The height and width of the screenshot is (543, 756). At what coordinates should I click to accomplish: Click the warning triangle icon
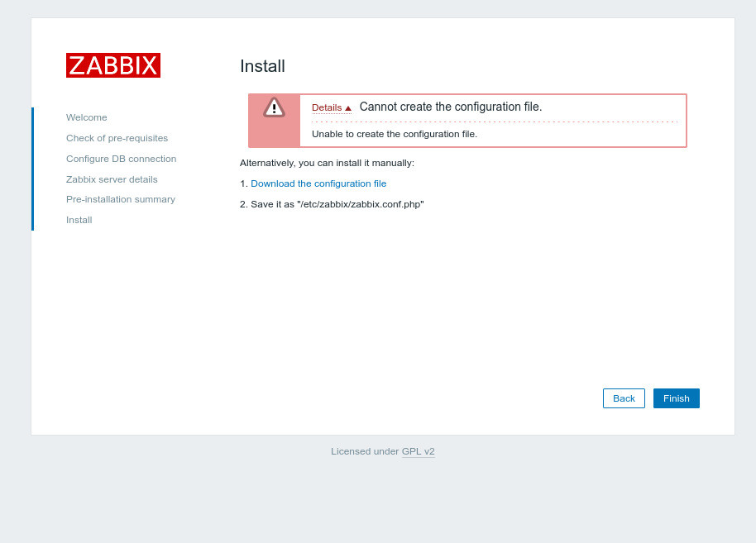(274, 107)
